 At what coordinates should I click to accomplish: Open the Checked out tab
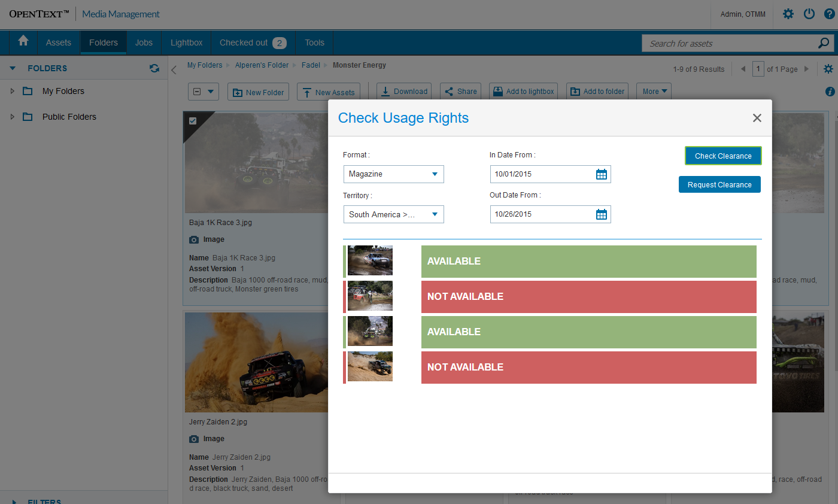coord(253,42)
